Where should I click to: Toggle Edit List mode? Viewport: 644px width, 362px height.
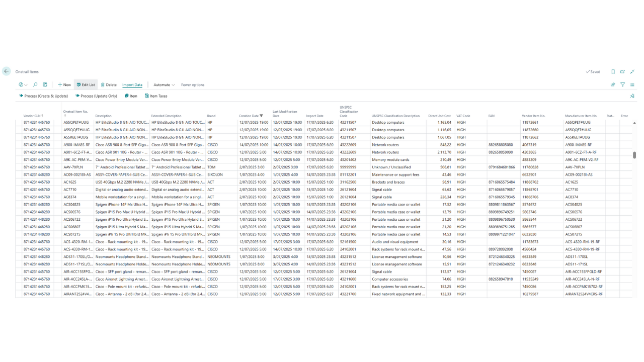(86, 85)
